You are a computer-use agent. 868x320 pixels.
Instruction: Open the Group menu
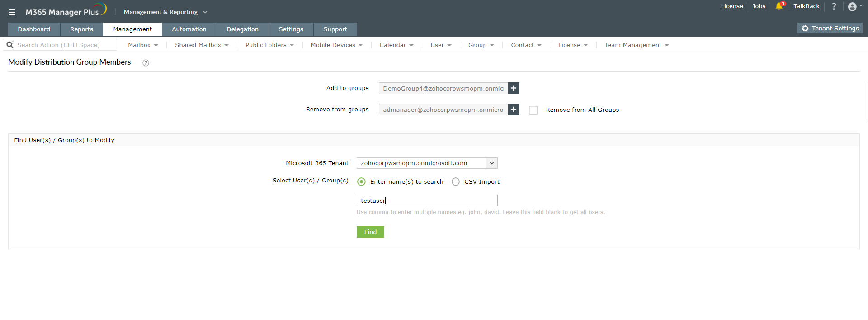pos(481,45)
